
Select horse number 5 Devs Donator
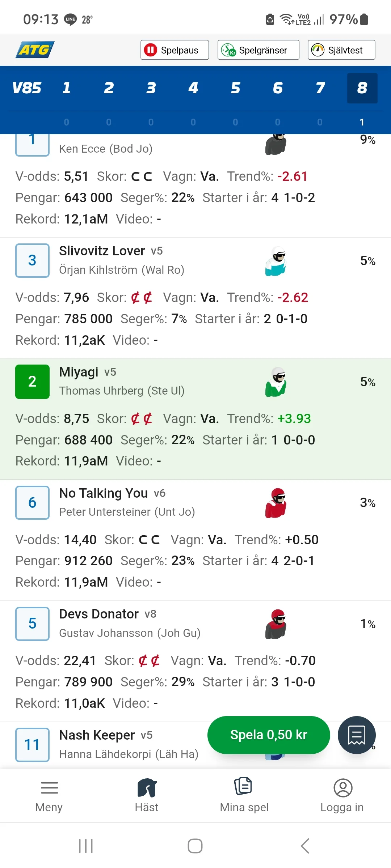click(32, 624)
